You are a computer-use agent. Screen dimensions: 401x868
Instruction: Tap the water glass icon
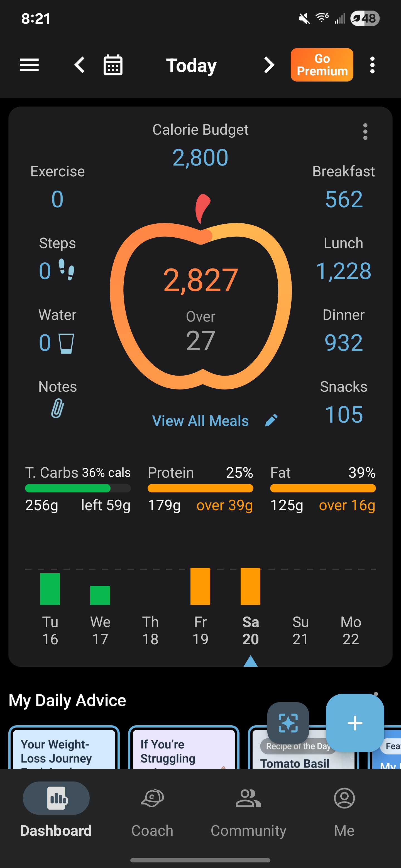(66, 343)
